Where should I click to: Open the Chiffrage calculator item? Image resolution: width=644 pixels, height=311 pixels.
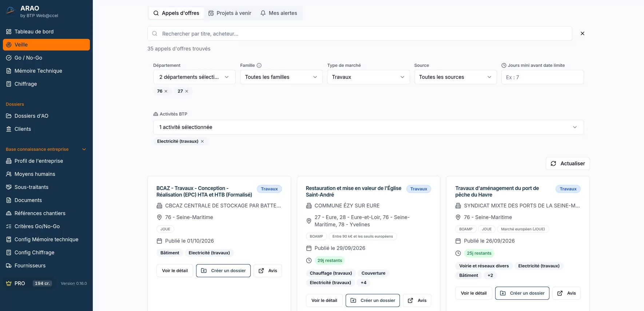(46, 84)
